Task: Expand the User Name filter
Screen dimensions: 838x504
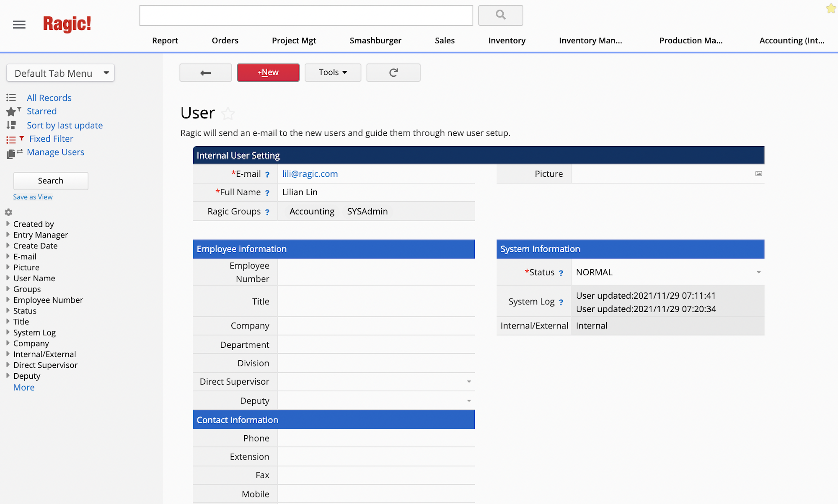Action: (8, 278)
